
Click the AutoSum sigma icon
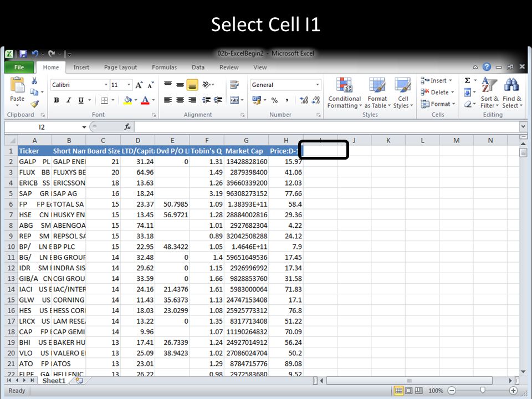point(468,81)
